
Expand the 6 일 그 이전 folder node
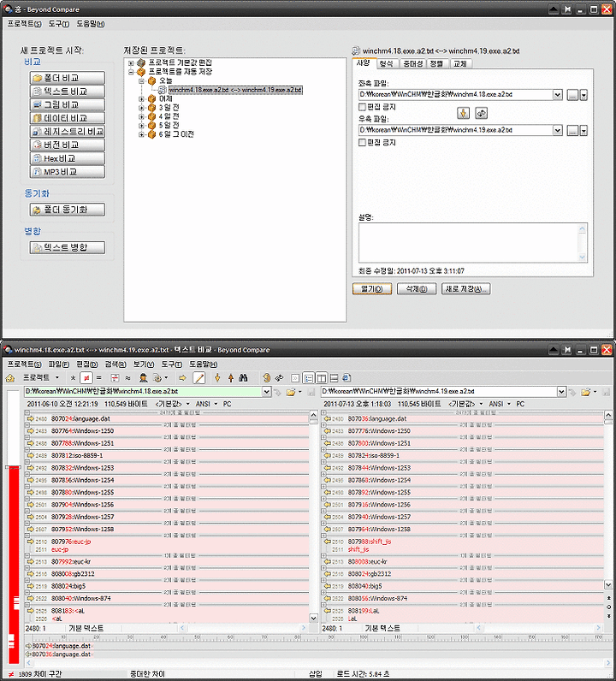pyautogui.click(x=141, y=134)
